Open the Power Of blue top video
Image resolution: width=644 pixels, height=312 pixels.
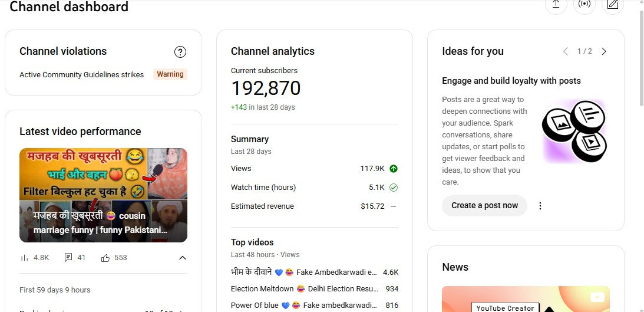[x=304, y=306]
